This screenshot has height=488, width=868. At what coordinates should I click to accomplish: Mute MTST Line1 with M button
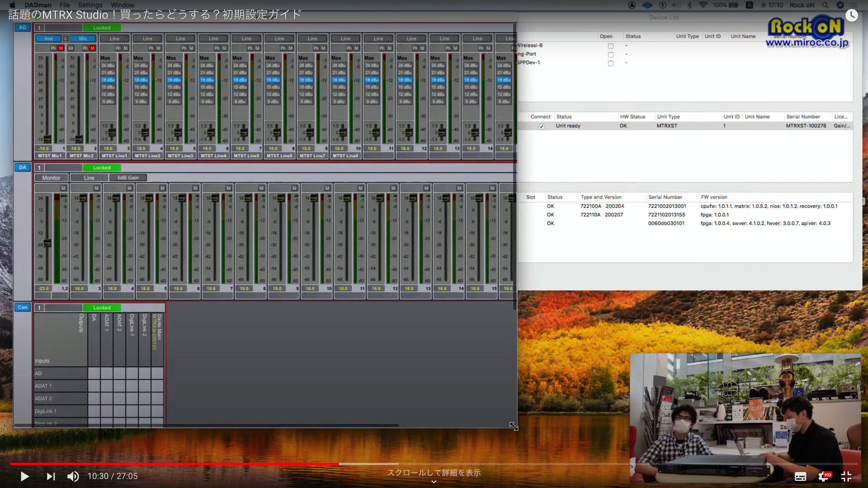pyautogui.click(x=125, y=48)
